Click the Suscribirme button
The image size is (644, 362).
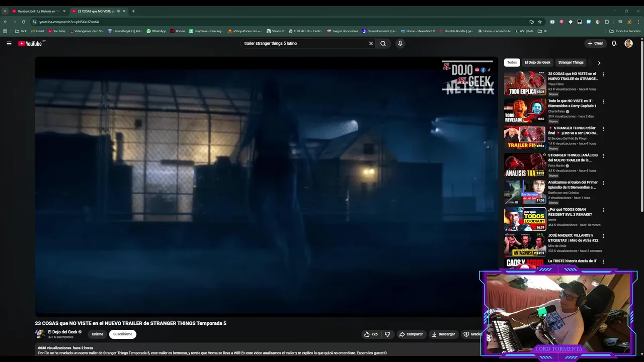(122, 334)
